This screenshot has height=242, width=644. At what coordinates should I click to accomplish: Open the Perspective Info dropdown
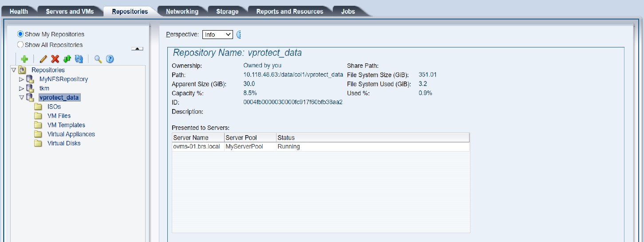[217, 35]
